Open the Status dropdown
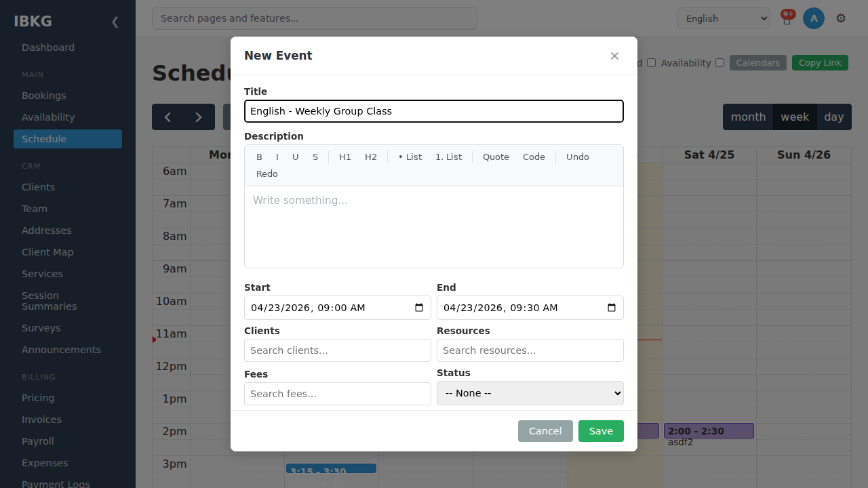 (530, 393)
